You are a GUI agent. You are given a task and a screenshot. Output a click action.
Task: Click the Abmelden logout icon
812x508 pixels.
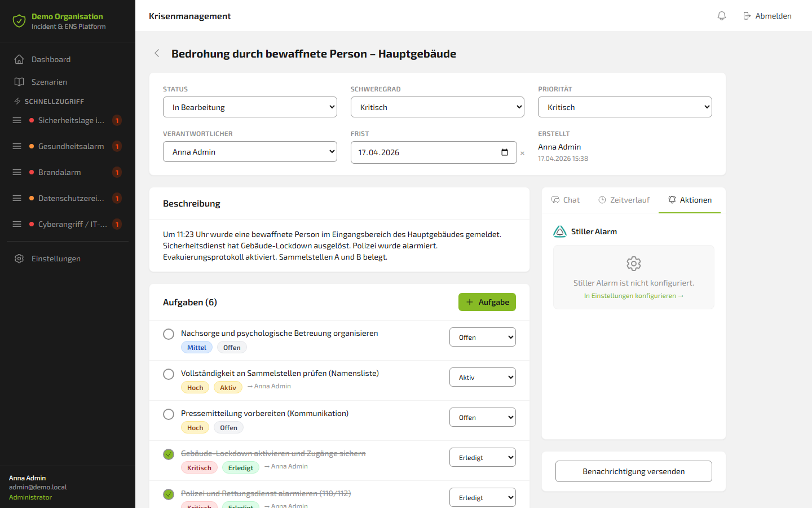[x=747, y=16]
